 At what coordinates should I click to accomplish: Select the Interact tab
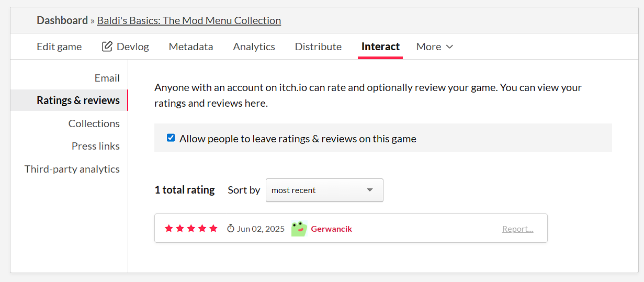(x=380, y=47)
